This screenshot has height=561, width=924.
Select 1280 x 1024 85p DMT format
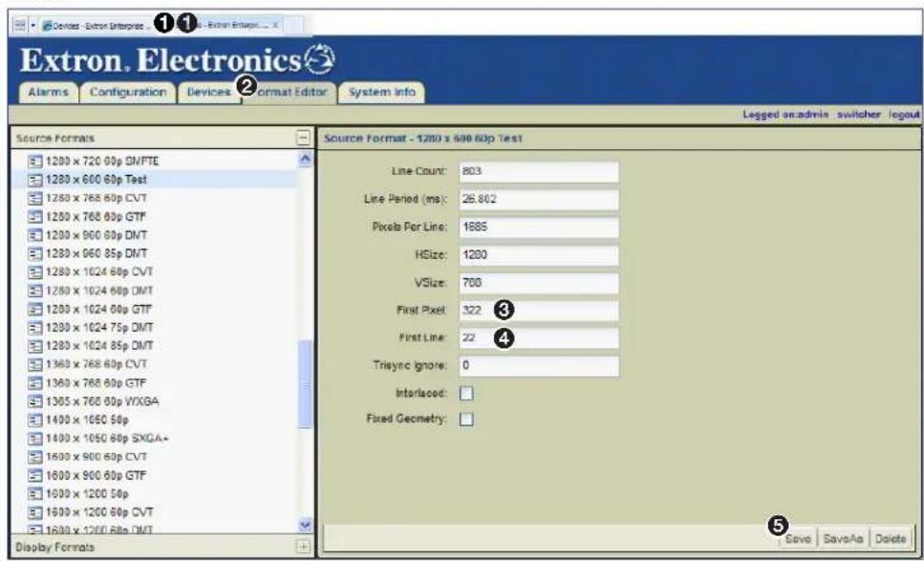[99, 345]
